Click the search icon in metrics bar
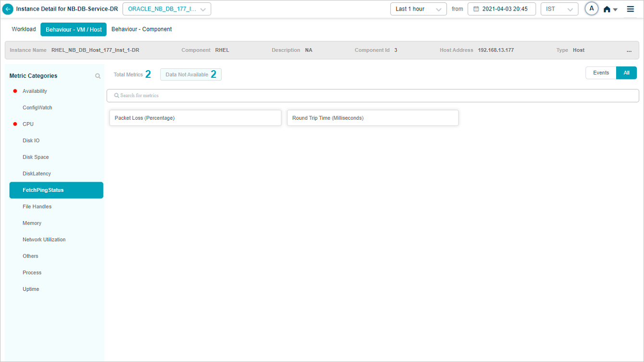644x362 pixels. (x=116, y=96)
